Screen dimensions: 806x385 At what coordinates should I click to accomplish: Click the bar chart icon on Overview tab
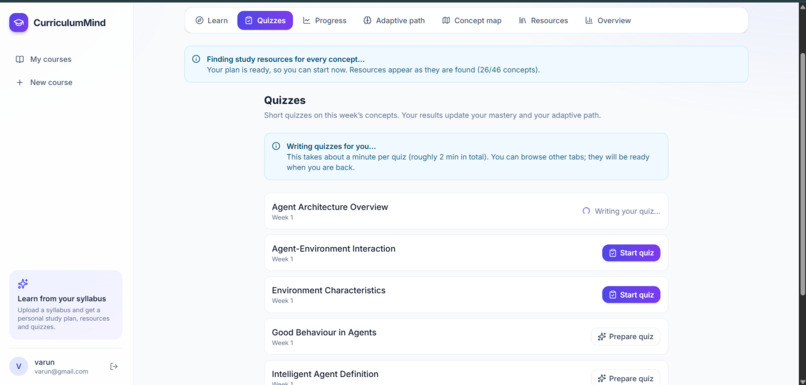point(589,21)
